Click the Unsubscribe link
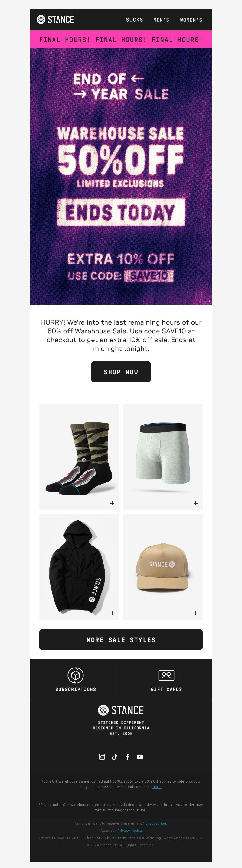 155,823
